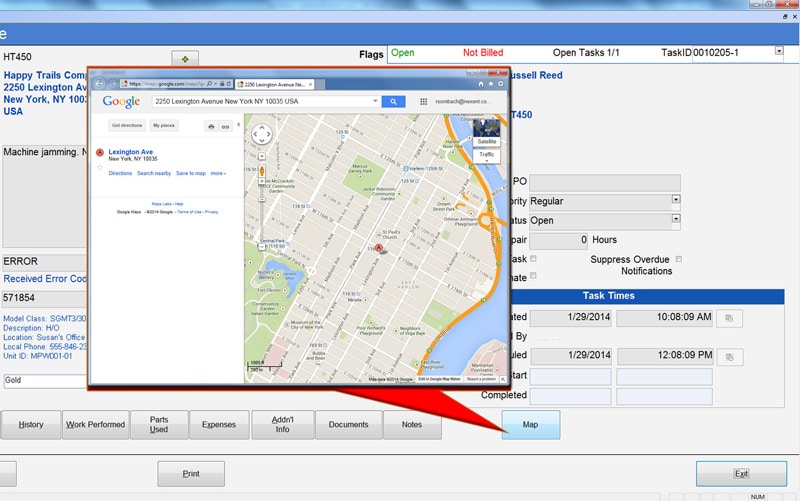Click the Exit button
The width and height of the screenshot is (800, 501).
pos(741,474)
